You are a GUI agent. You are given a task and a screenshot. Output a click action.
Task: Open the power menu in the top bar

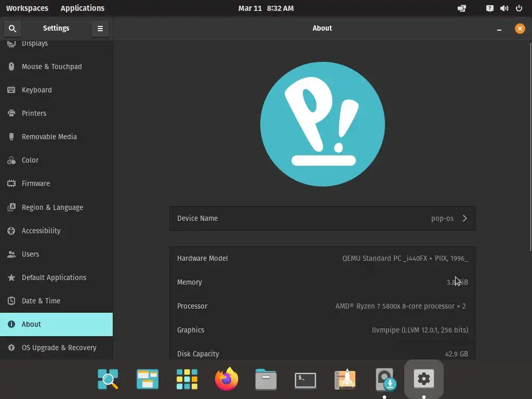point(519,8)
